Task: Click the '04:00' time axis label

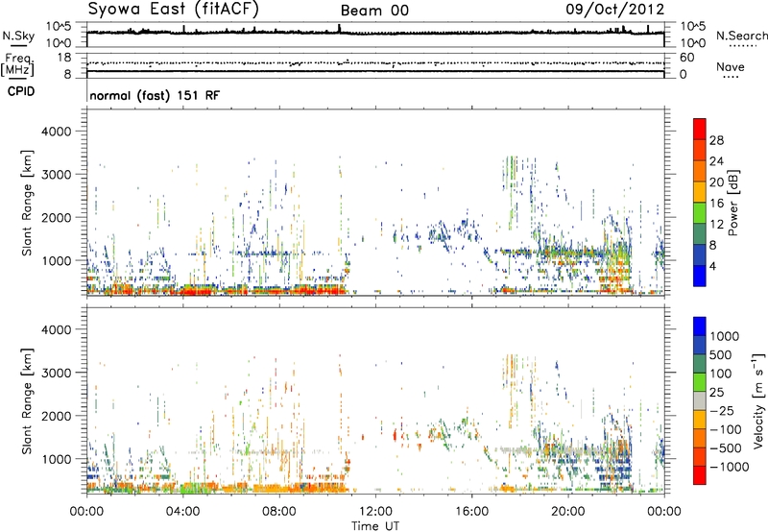Action: pyautogui.click(x=182, y=512)
